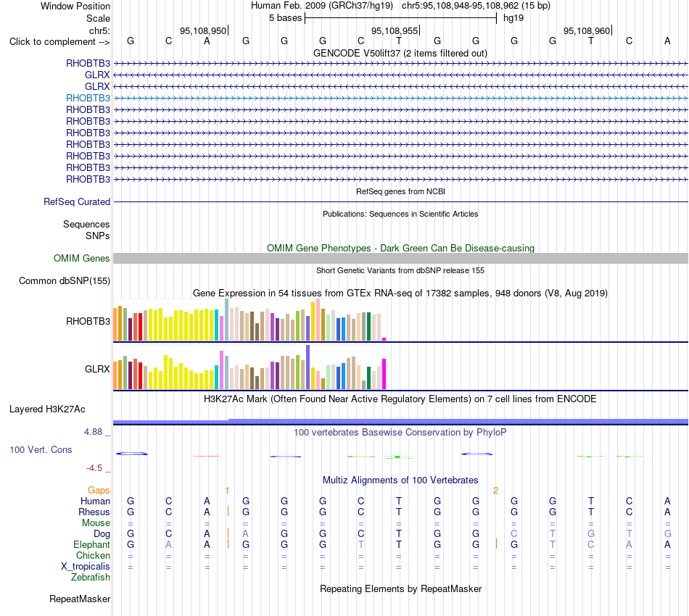Click the 'chr5:95,108,948-95,108,962 (15 bp)' range text

pyautogui.click(x=476, y=6)
